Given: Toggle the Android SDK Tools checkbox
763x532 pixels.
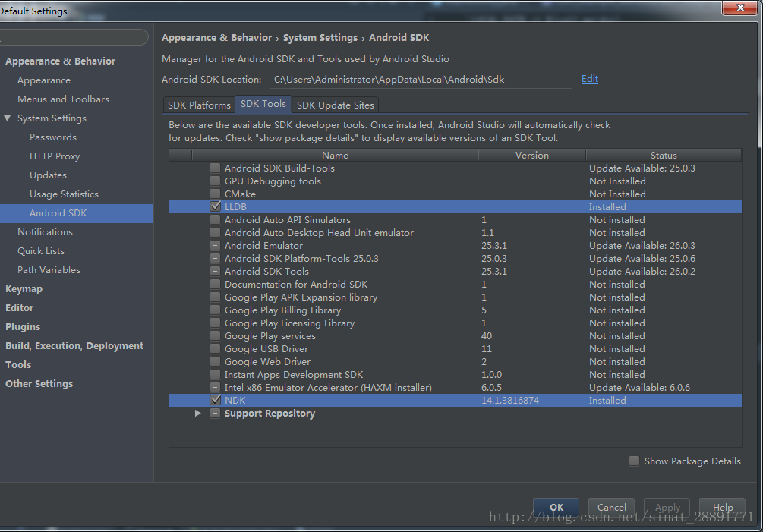Looking at the screenshot, I should click(215, 272).
